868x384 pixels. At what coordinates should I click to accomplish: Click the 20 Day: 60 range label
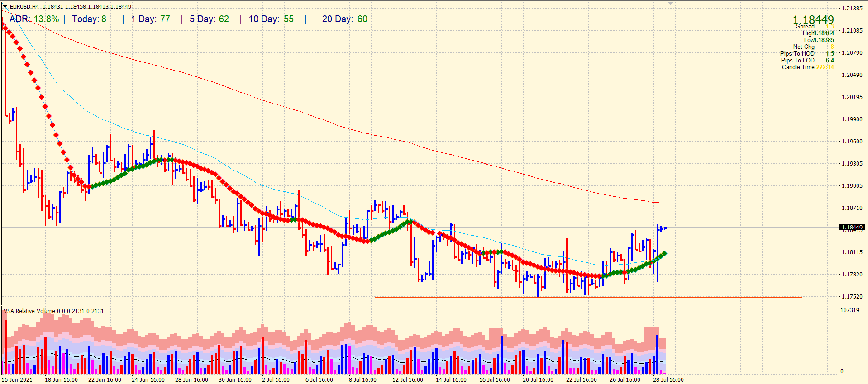(x=345, y=19)
